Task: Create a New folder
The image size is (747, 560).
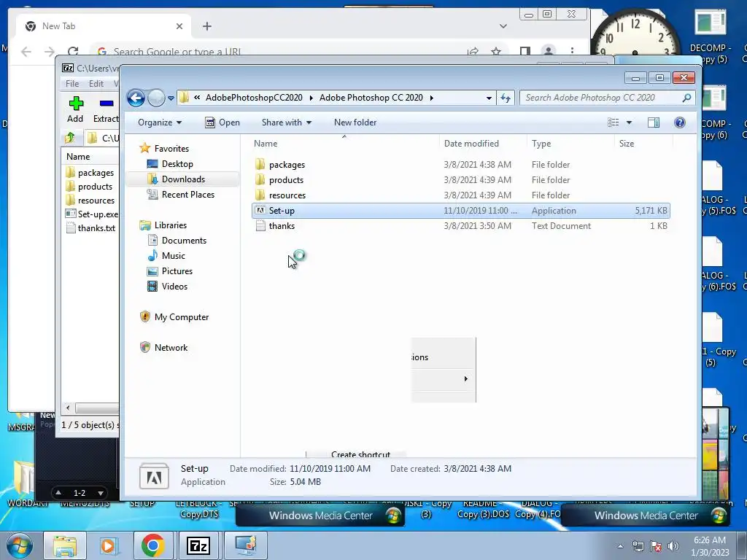Action: (x=355, y=122)
